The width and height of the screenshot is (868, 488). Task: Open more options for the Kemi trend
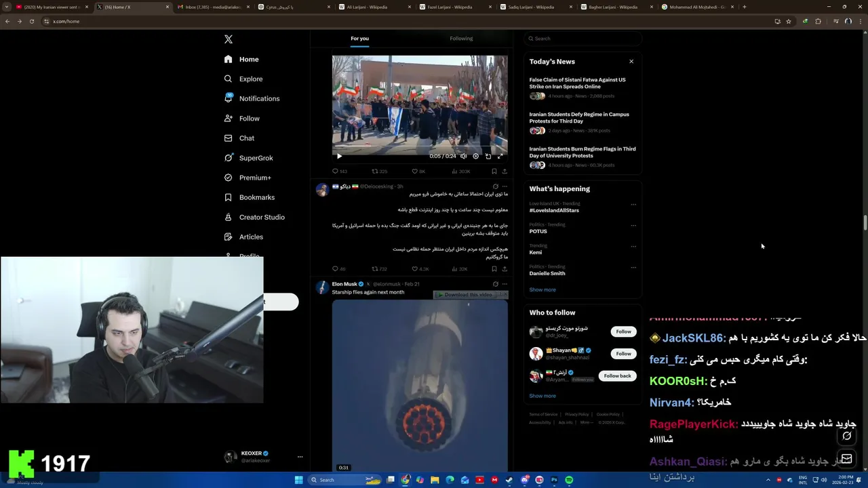point(633,247)
